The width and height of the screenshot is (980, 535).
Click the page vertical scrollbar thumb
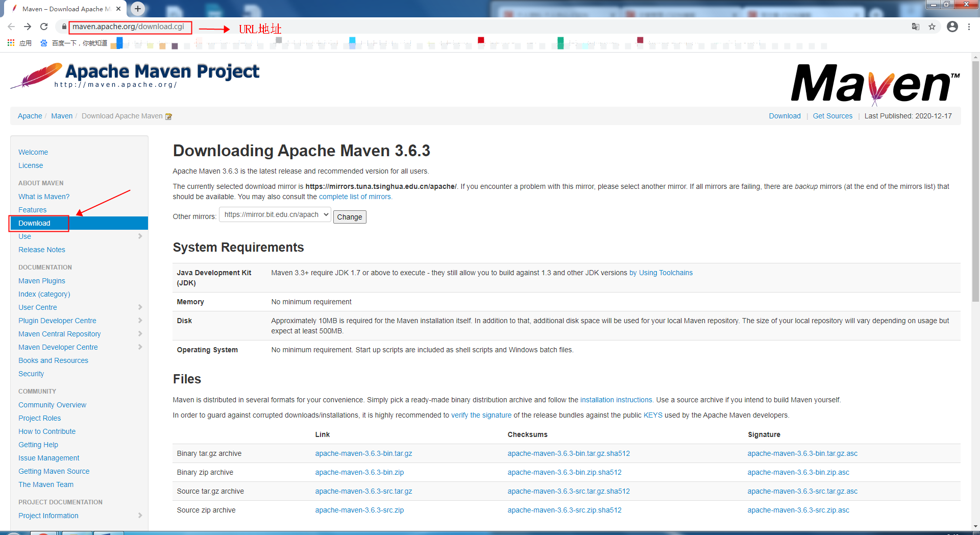(x=975, y=181)
